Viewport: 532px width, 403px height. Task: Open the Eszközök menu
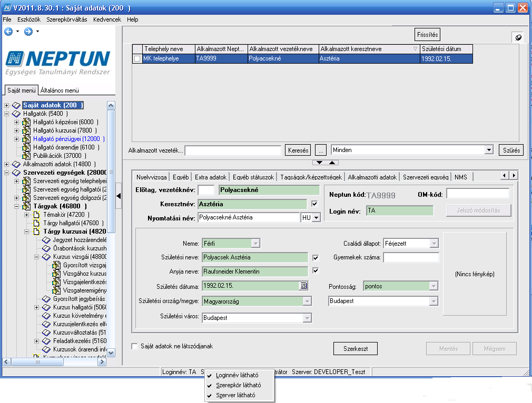[x=29, y=19]
